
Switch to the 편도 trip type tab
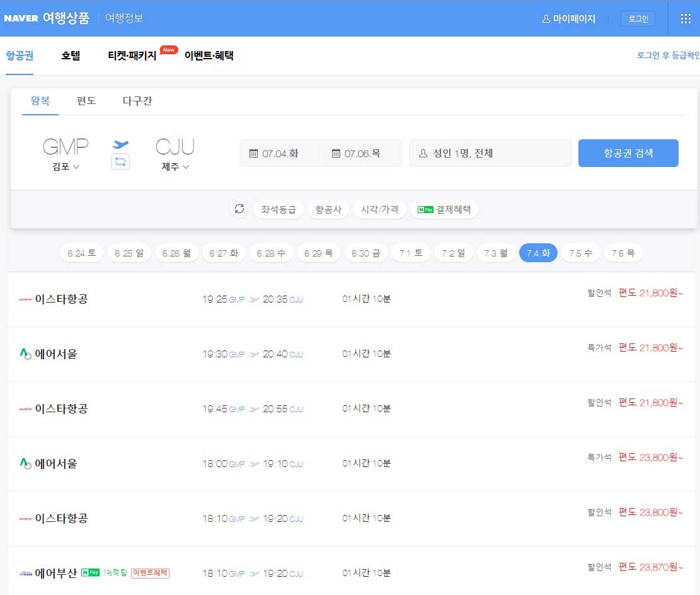pyautogui.click(x=86, y=101)
